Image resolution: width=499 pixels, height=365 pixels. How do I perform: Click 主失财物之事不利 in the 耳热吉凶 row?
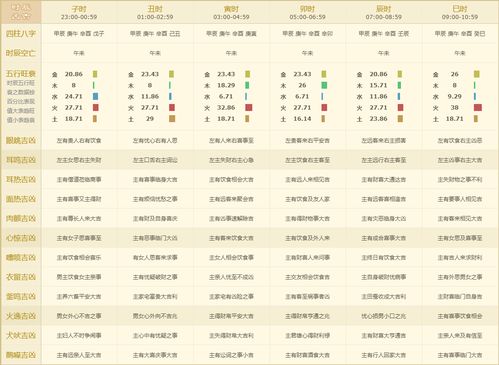[x=460, y=180]
